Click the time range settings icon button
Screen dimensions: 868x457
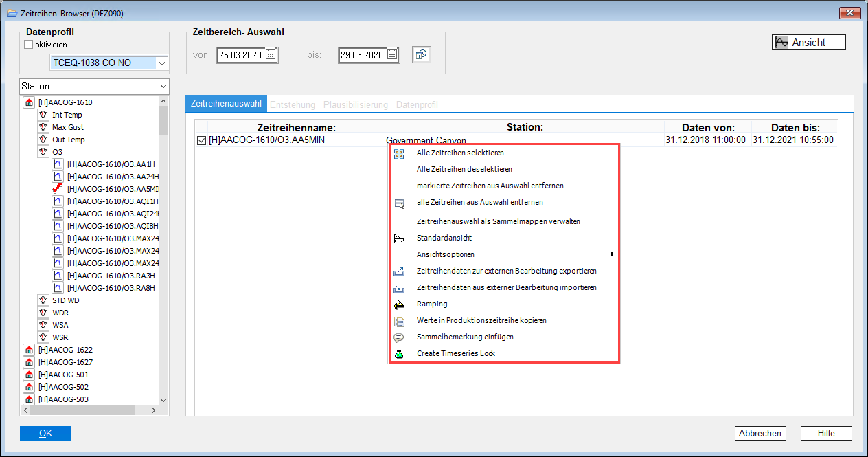(421, 55)
